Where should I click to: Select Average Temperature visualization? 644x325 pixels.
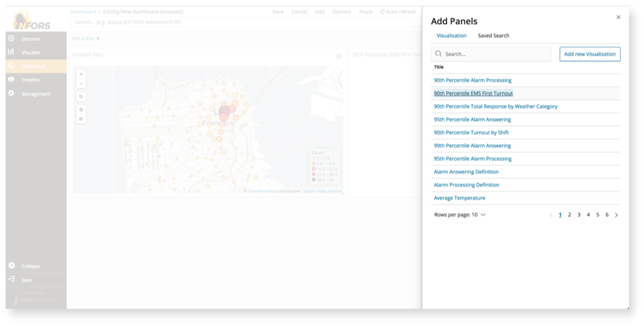pos(459,198)
